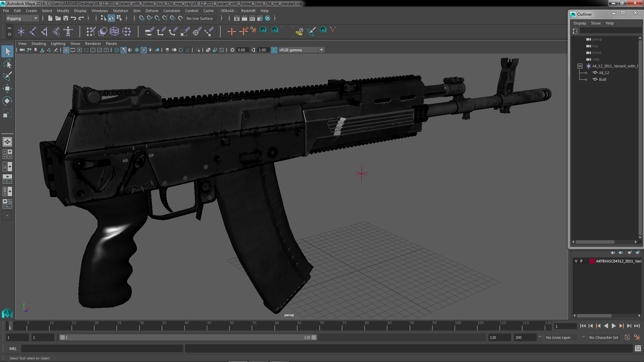Open IPR render icon
Image resolution: width=644 pixels, height=362 pixels.
pos(252,18)
